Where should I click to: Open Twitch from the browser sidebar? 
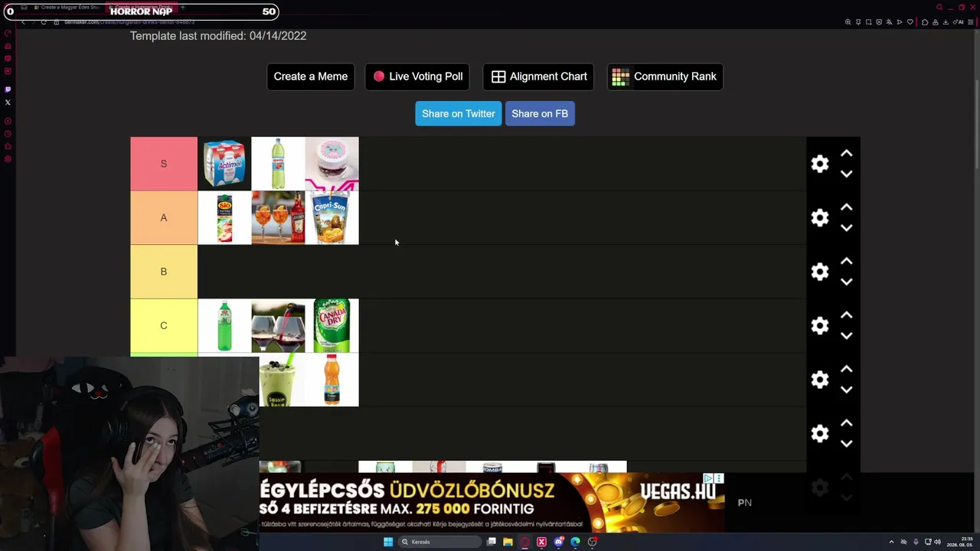pyautogui.click(x=8, y=90)
